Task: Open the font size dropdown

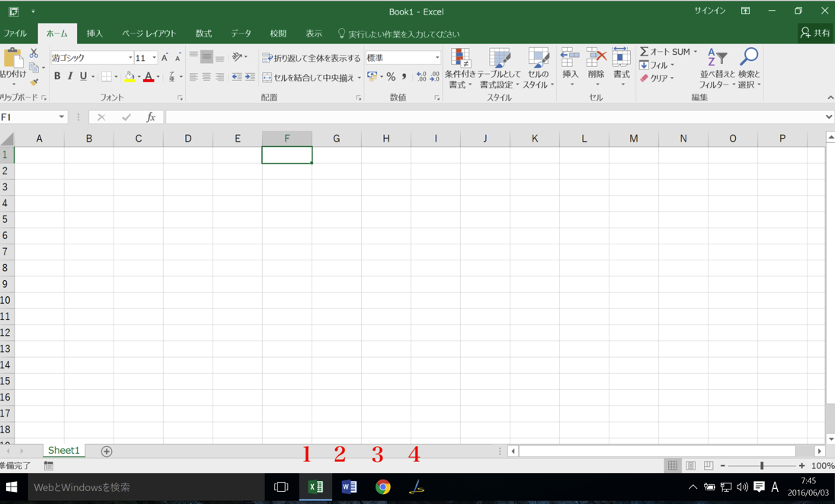Action: pos(155,57)
